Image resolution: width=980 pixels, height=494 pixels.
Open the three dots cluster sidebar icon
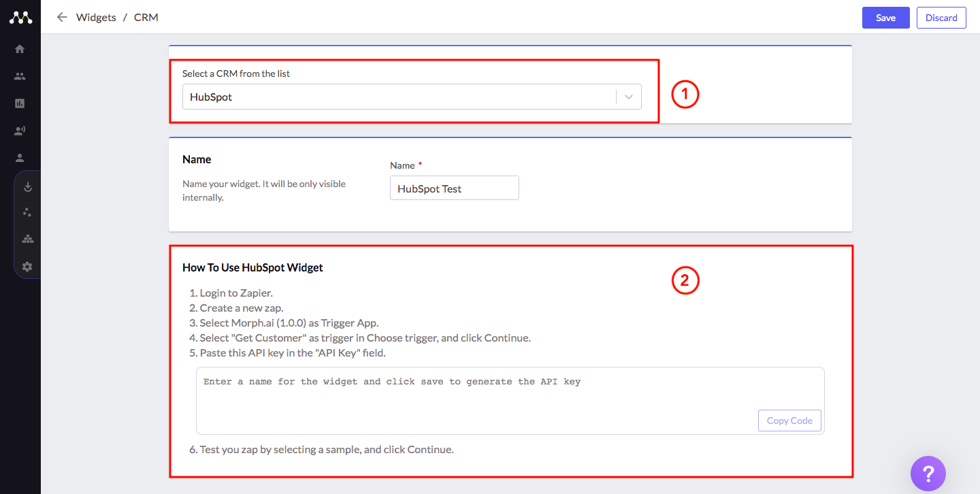tap(28, 212)
